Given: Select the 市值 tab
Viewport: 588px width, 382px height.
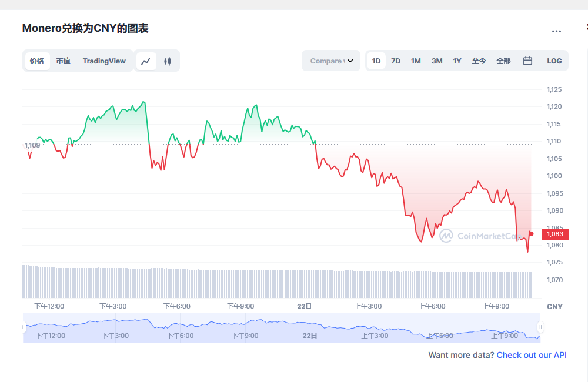Looking at the screenshot, I should 64,61.
